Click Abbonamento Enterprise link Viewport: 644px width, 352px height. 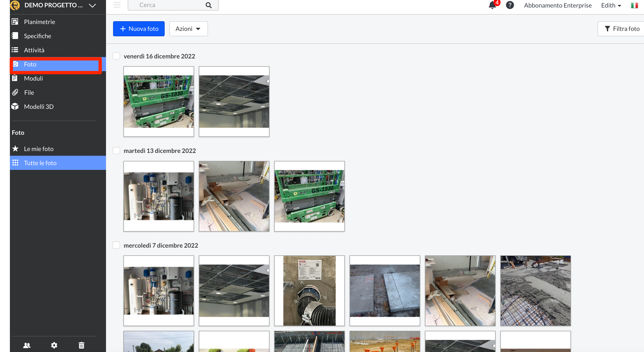(558, 5)
